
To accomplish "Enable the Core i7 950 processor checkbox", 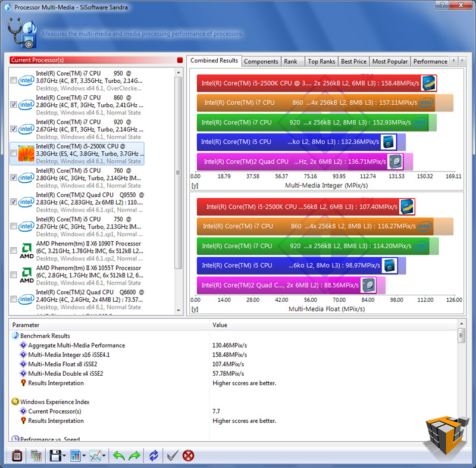I will coord(13,80).
